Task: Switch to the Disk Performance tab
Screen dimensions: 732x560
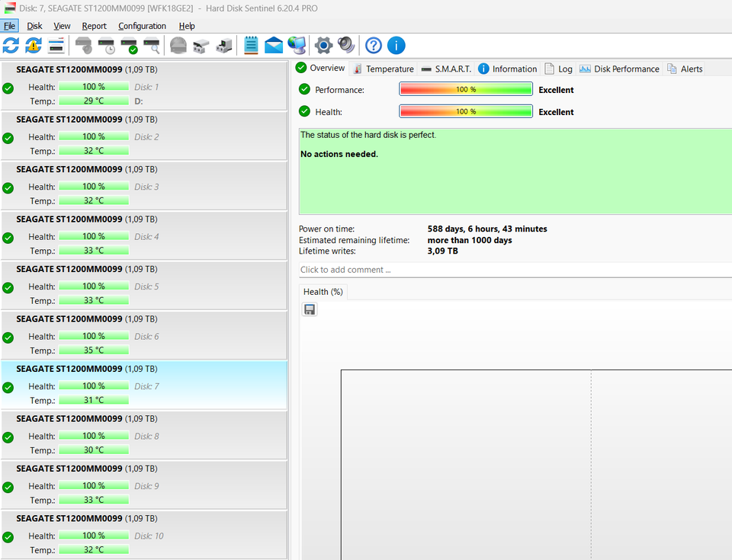Action: click(619, 69)
